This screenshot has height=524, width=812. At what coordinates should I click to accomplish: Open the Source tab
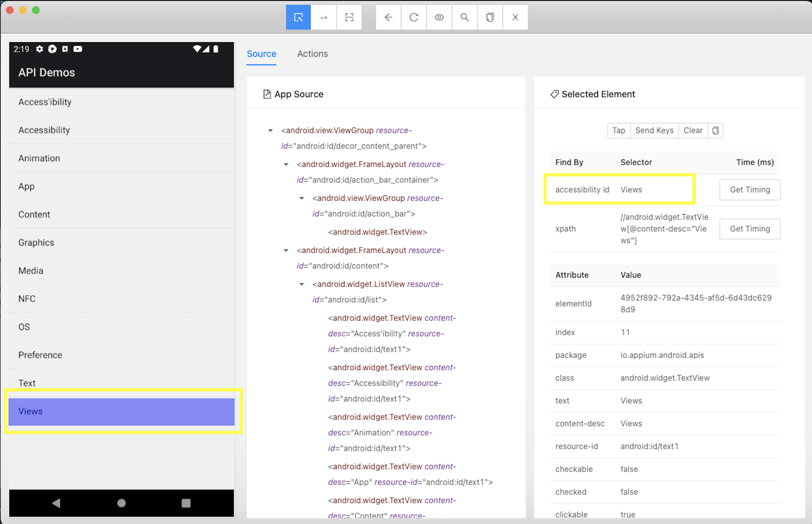261,54
